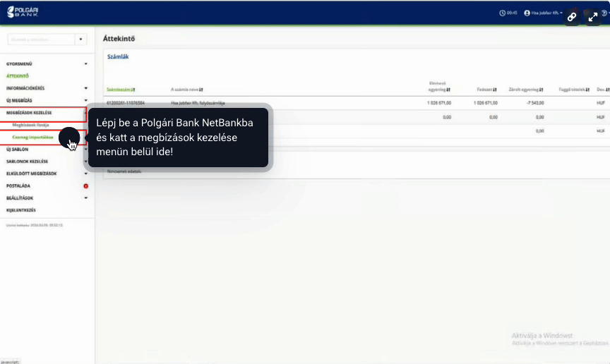The image size is (610, 364).
Task: Select Csomag importálása submenu item
Action: tap(32, 138)
